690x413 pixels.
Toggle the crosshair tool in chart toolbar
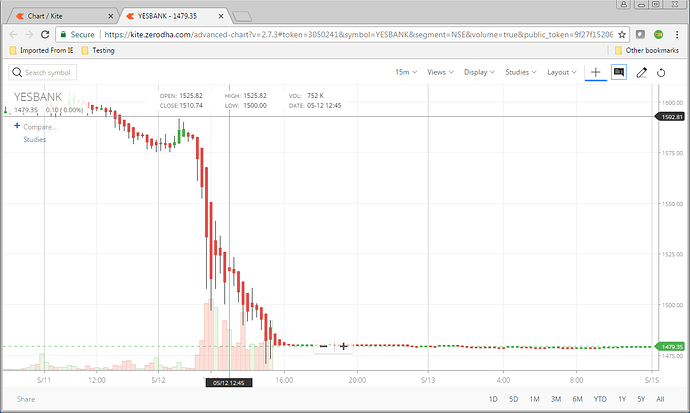click(596, 73)
